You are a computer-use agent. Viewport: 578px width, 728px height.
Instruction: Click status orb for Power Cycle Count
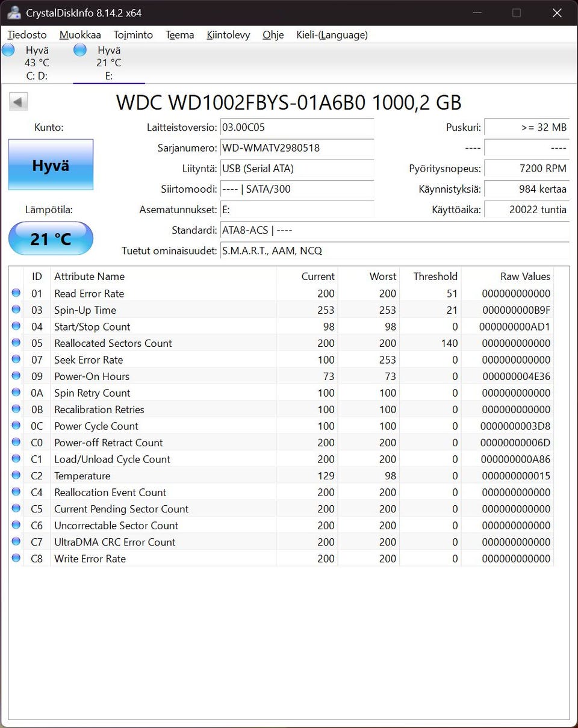click(16, 426)
